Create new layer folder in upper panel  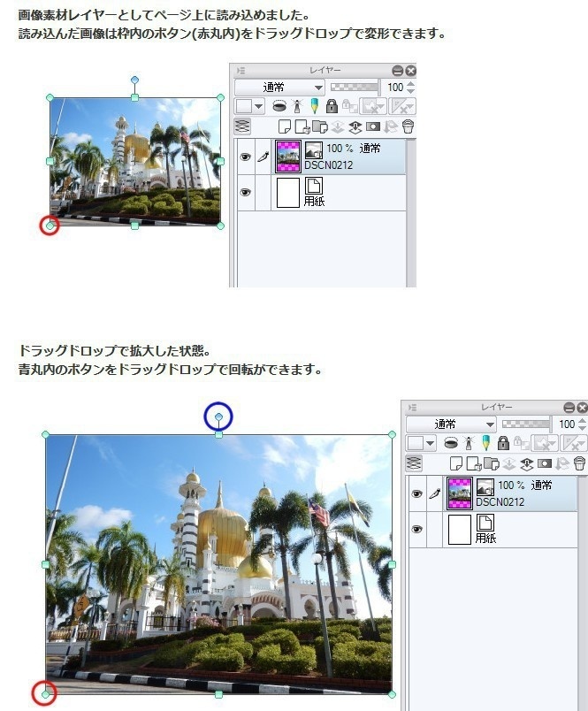[319, 127]
